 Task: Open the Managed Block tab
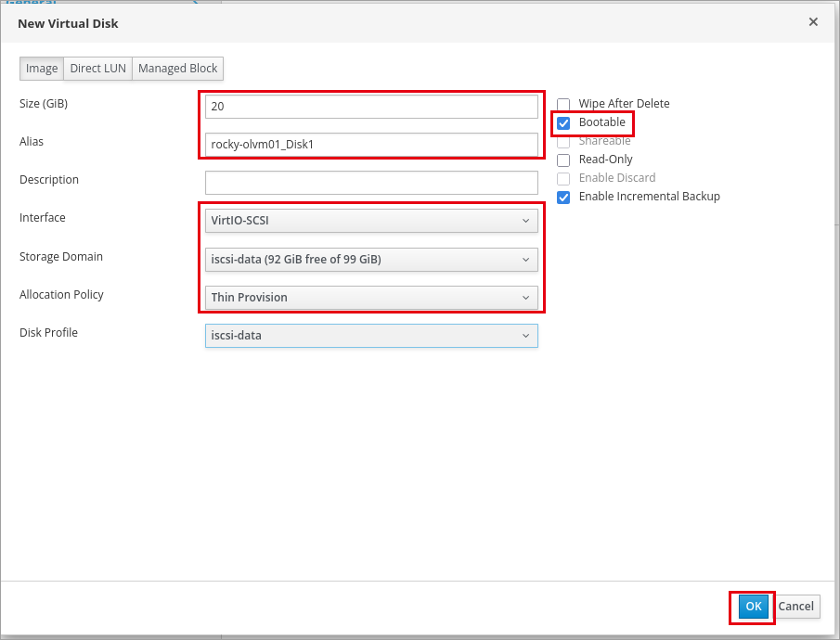point(178,69)
